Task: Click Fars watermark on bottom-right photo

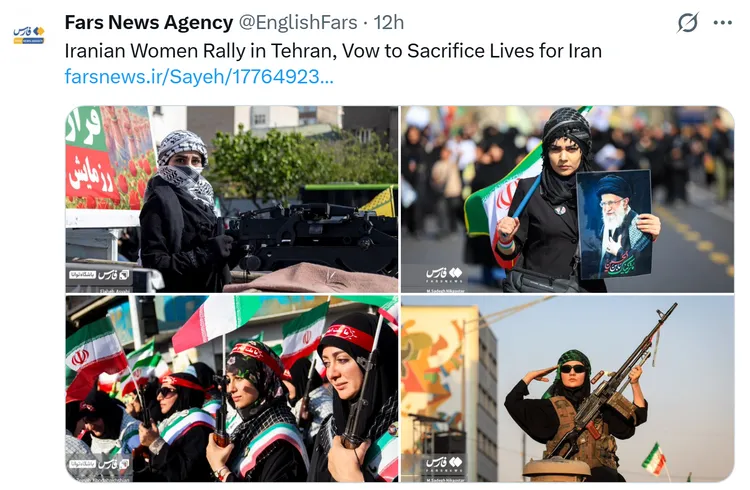Action: click(x=444, y=464)
